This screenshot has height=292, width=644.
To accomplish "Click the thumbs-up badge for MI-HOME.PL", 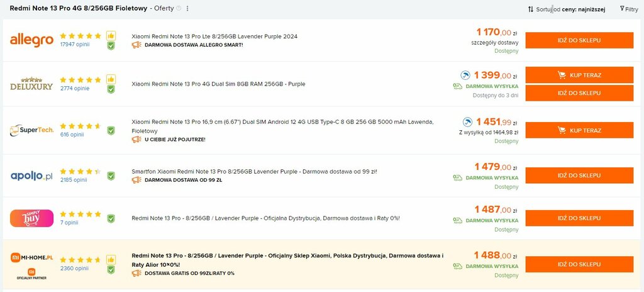I will click(111, 259).
